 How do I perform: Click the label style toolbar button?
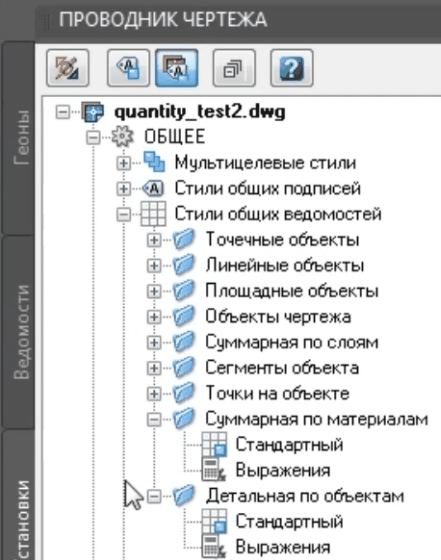tap(129, 68)
